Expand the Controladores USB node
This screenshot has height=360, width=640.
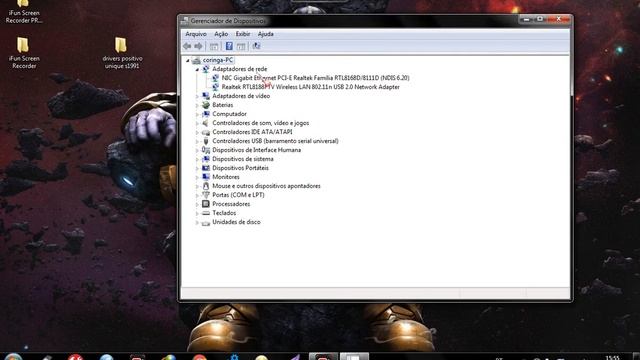point(197,141)
